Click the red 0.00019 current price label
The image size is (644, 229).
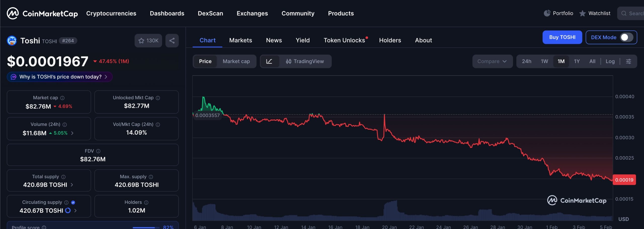[x=624, y=180]
